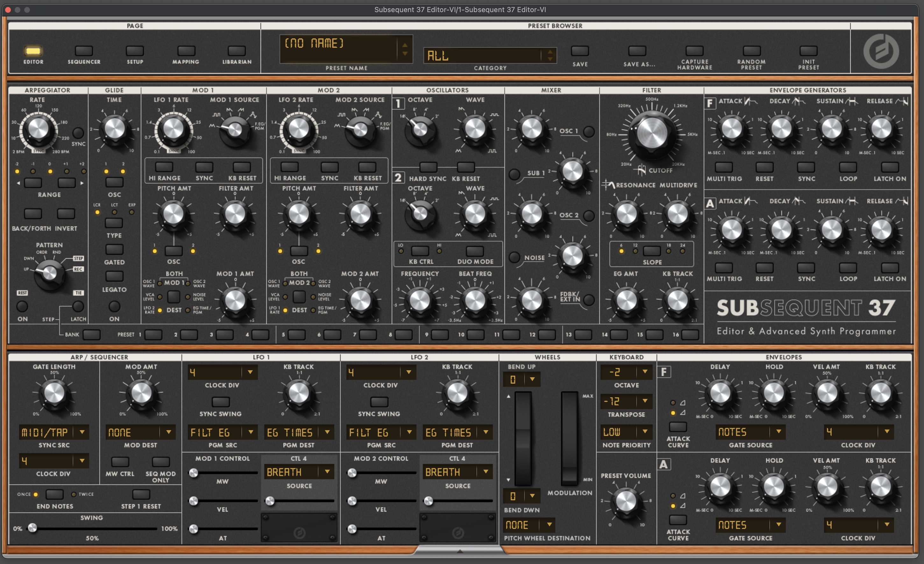Click the Beat Freq knob

pyautogui.click(x=475, y=300)
